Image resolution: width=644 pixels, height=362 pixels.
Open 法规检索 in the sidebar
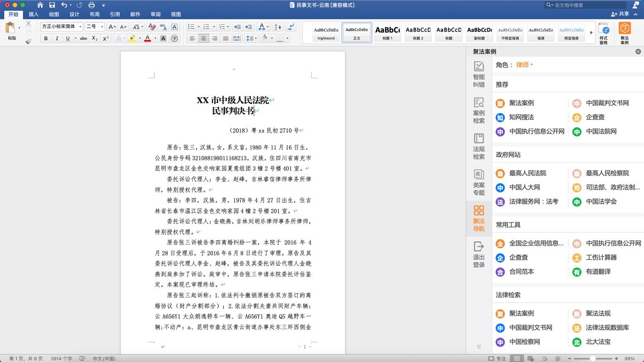click(479, 146)
